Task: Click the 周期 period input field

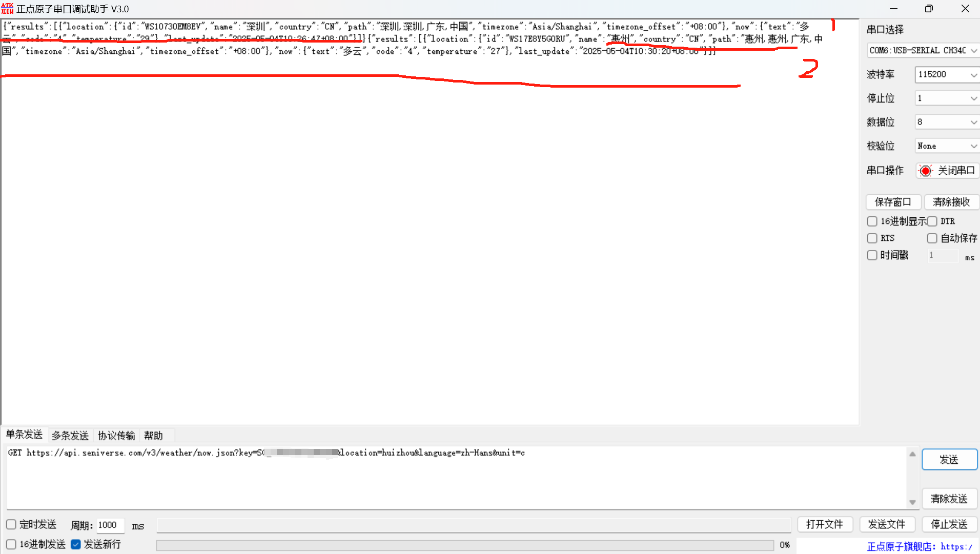Action: point(110,525)
